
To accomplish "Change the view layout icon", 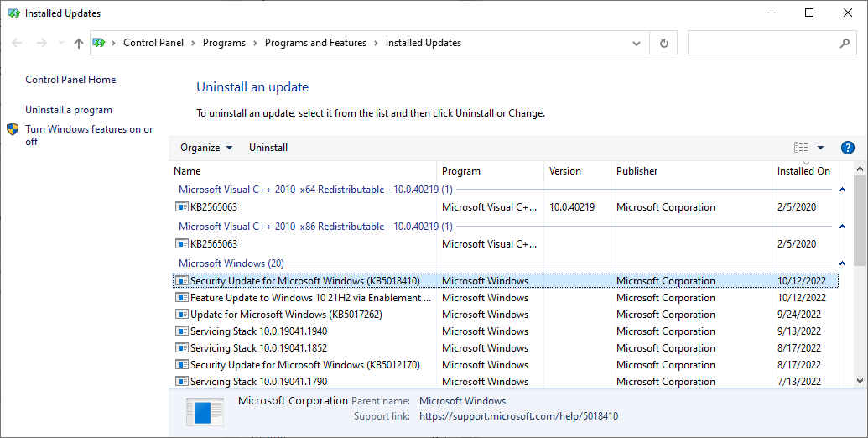I will [x=800, y=148].
